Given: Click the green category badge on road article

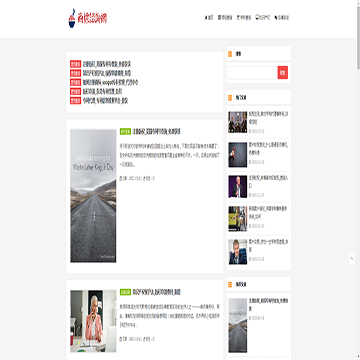Looking at the screenshot, I should pos(125,131).
